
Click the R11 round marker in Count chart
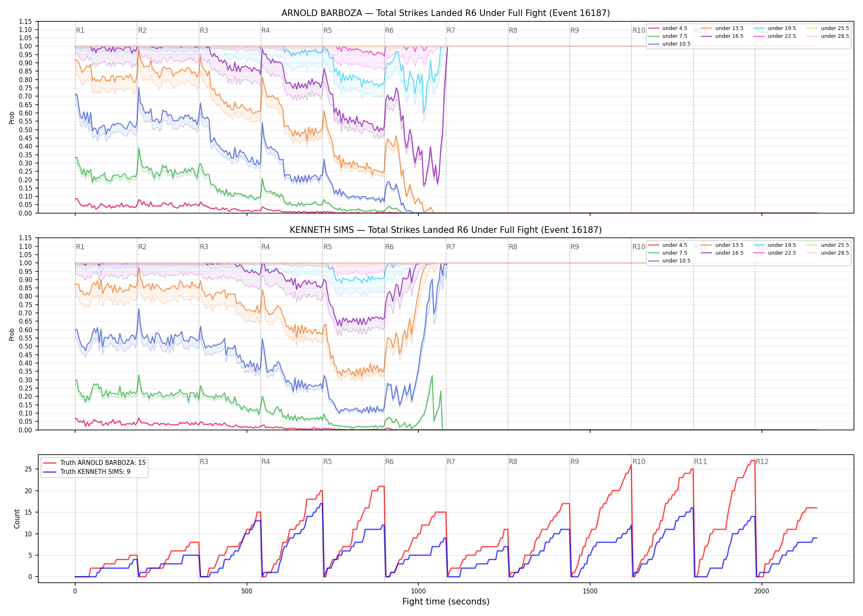point(700,462)
